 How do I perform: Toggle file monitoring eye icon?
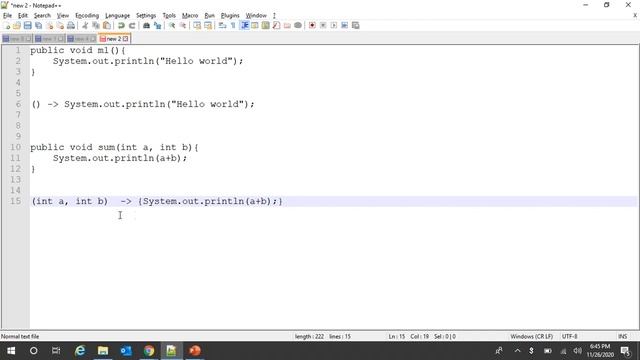pyautogui.click(x=298, y=26)
